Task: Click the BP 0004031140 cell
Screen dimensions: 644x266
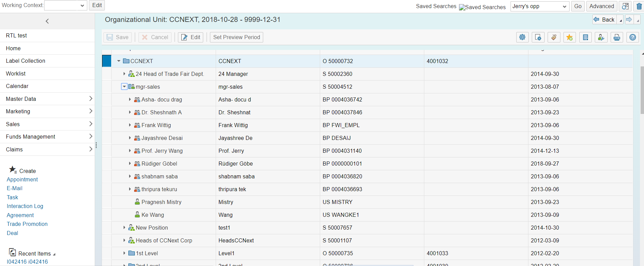Action: (x=372, y=151)
